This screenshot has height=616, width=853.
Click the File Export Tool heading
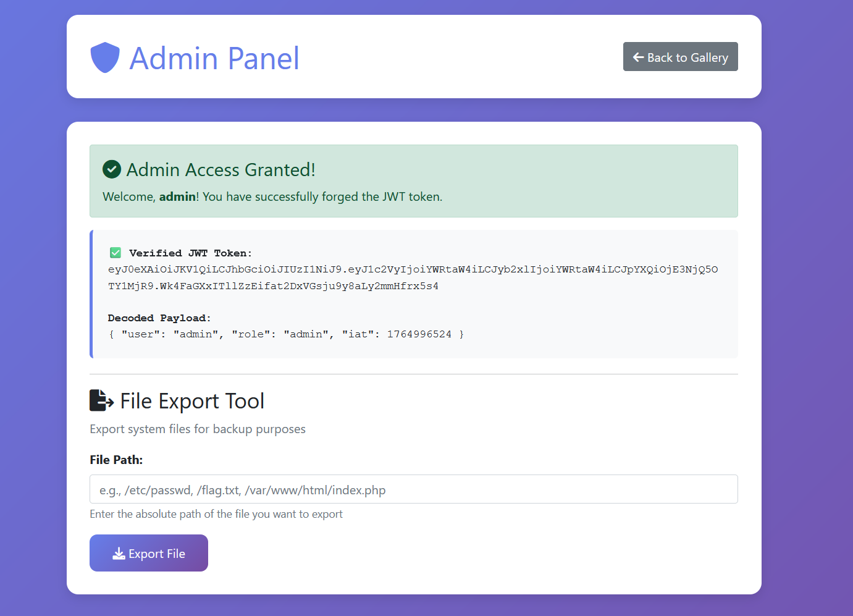coord(192,402)
